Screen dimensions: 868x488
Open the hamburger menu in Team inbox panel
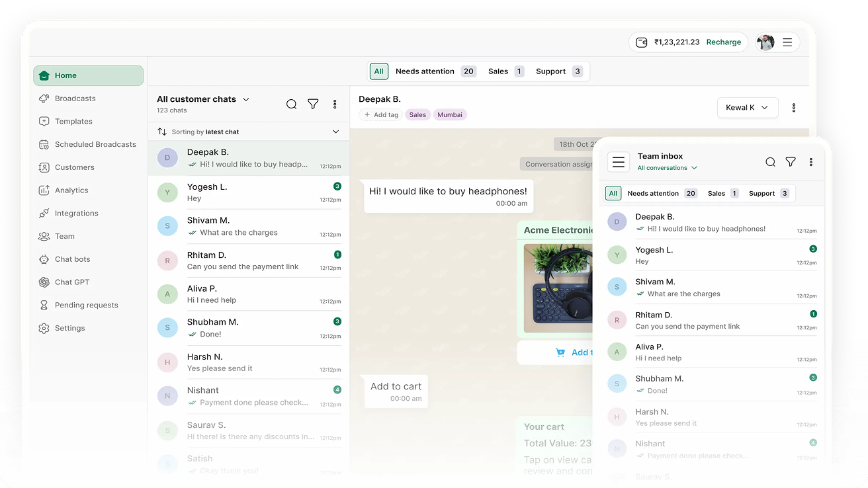(x=618, y=162)
